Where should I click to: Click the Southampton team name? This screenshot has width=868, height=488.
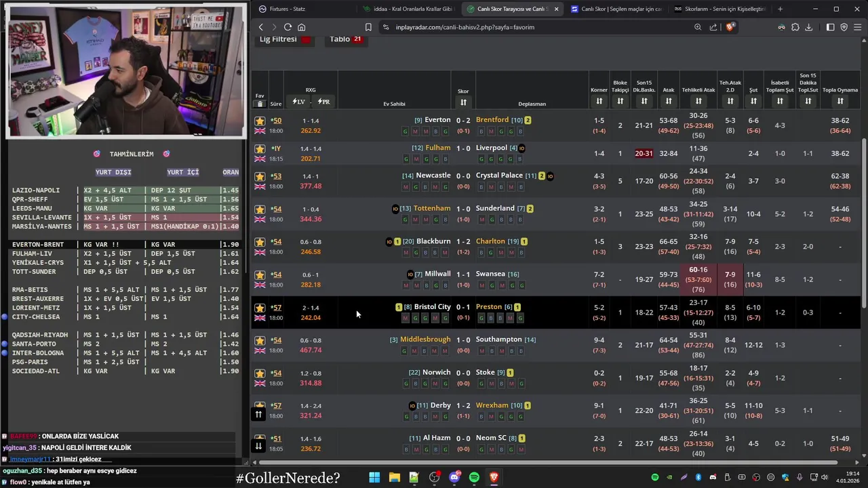click(x=498, y=340)
